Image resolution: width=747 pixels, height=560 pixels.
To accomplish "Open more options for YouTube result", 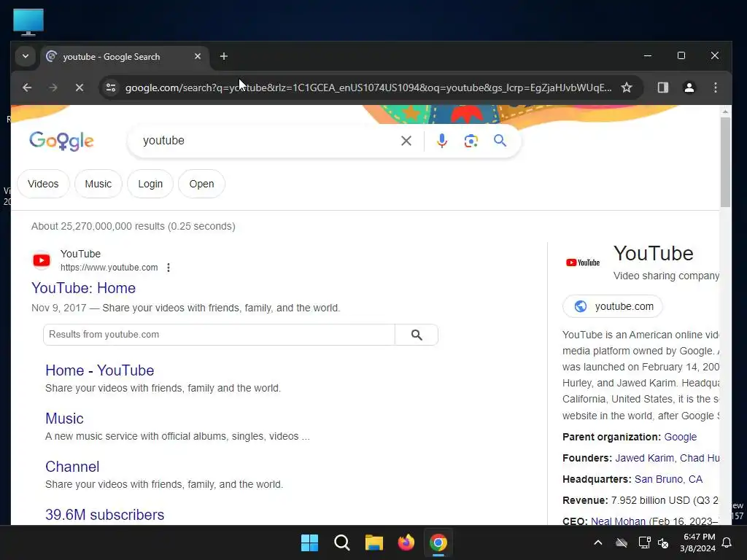I will [x=169, y=268].
